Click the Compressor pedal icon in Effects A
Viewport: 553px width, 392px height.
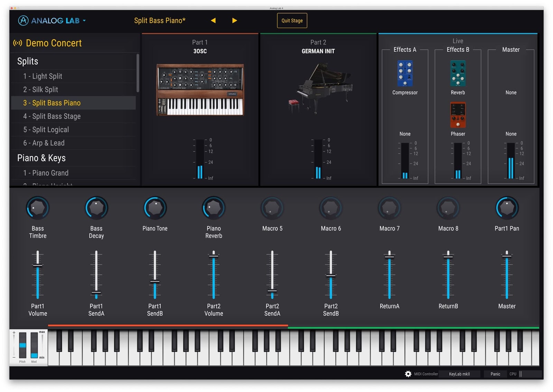click(x=405, y=73)
